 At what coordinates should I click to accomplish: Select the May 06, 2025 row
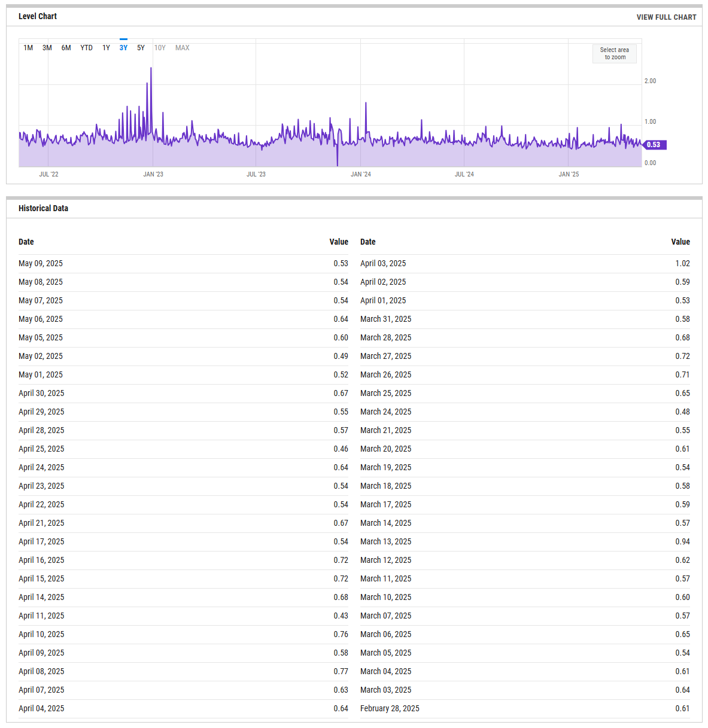point(183,319)
